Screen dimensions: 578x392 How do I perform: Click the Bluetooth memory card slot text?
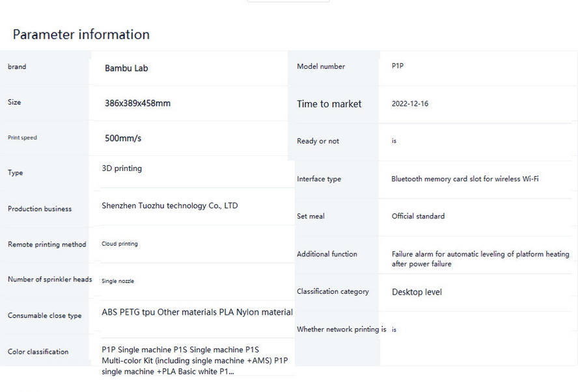click(465, 179)
